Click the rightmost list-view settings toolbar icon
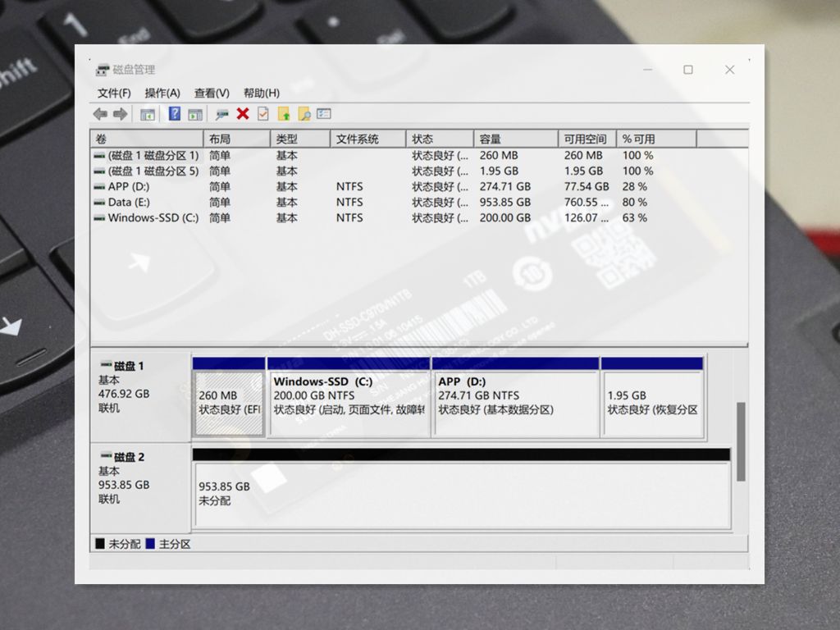Screen dimensions: 840x630 coord(324,113)
